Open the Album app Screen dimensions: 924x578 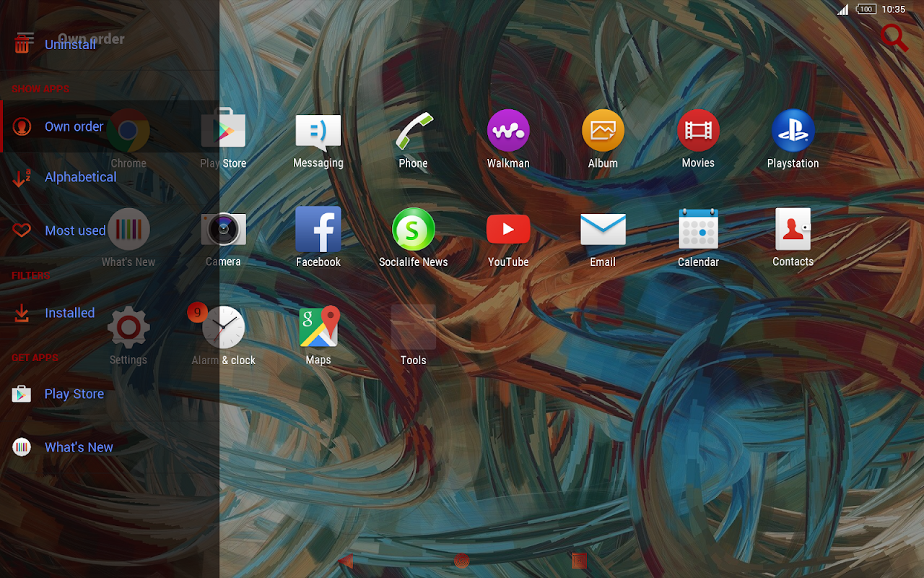(603, 140)
